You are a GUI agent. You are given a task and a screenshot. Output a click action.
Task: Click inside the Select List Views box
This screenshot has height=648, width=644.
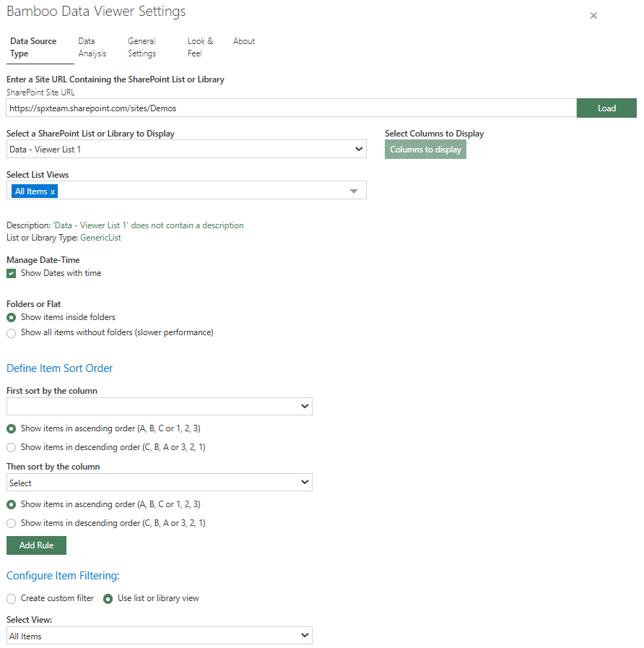pos(186,191)
